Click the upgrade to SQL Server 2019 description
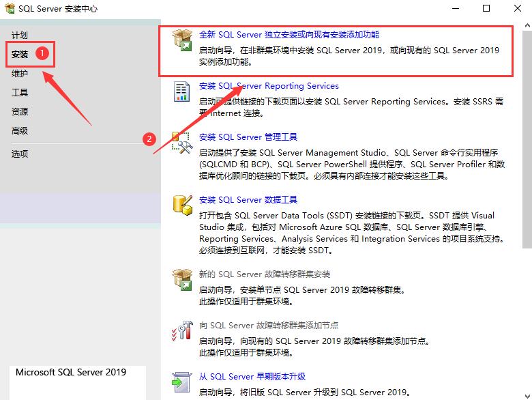This screenshot has height=400, width=532. (305, 392)
